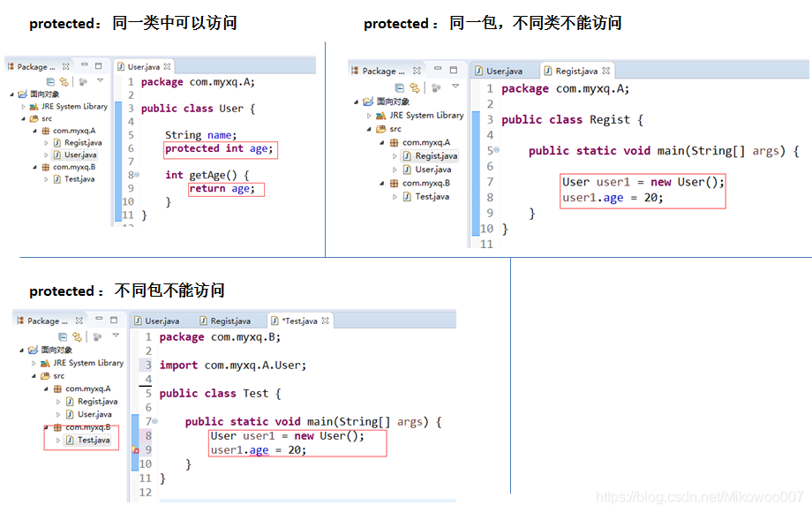Click 'import com.myxq.A.User;' line in Test.java
Viewport: 812px width, 513px height.
point(233,366)
